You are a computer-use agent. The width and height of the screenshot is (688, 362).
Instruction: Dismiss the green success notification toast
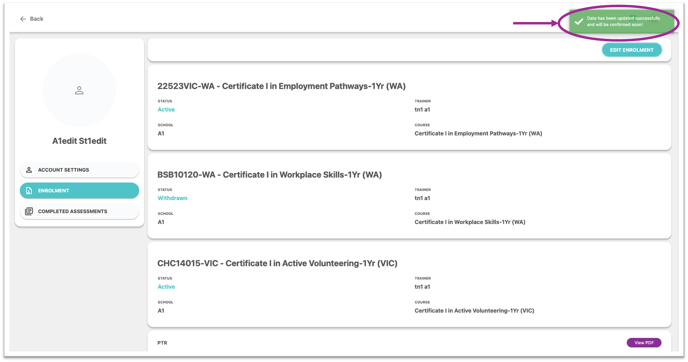point(621,22)
